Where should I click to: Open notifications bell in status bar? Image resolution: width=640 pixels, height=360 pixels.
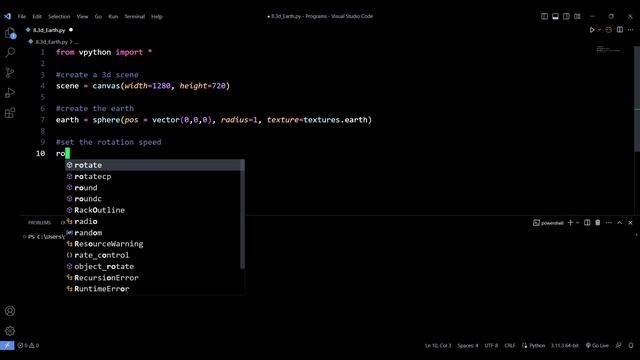coord(631,345)
